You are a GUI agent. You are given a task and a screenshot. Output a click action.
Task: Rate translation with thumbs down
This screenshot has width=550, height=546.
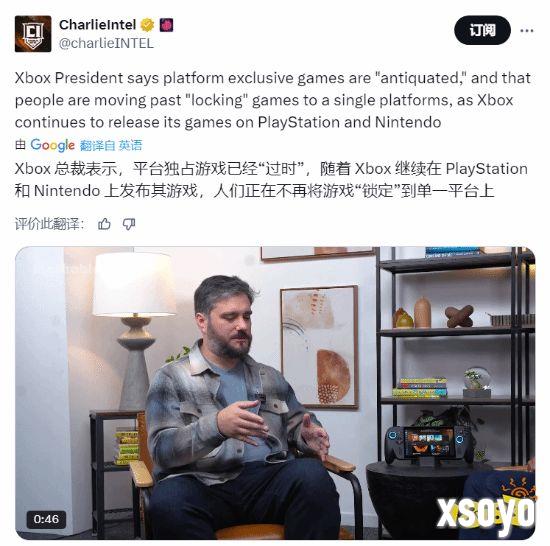click(x=129, y=224)
